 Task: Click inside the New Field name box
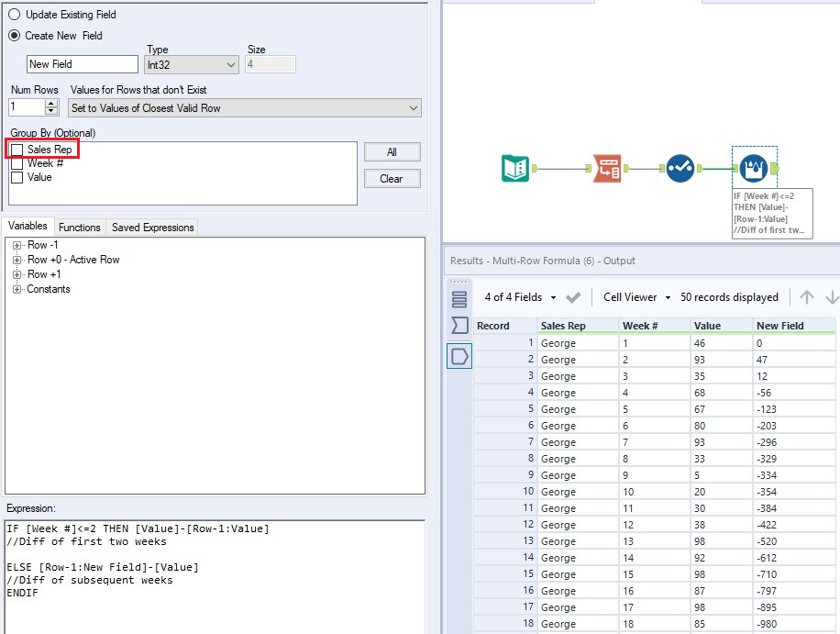(83, 64)
